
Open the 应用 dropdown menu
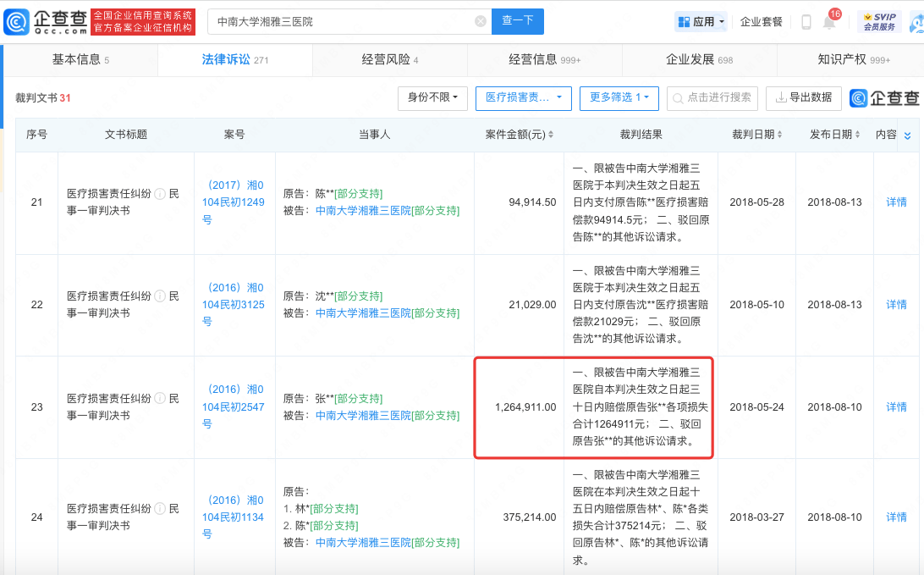pos(701,22)
